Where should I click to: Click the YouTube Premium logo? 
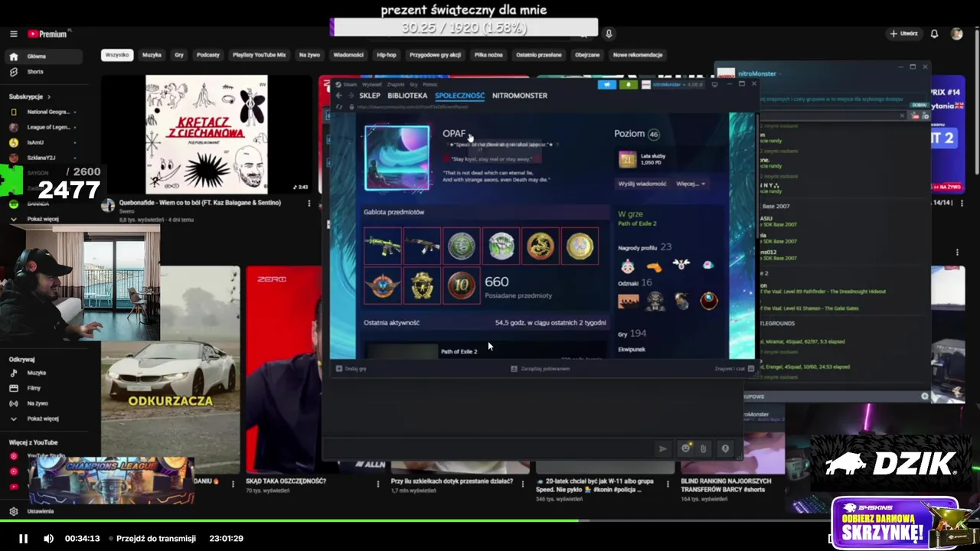(48, 34)
